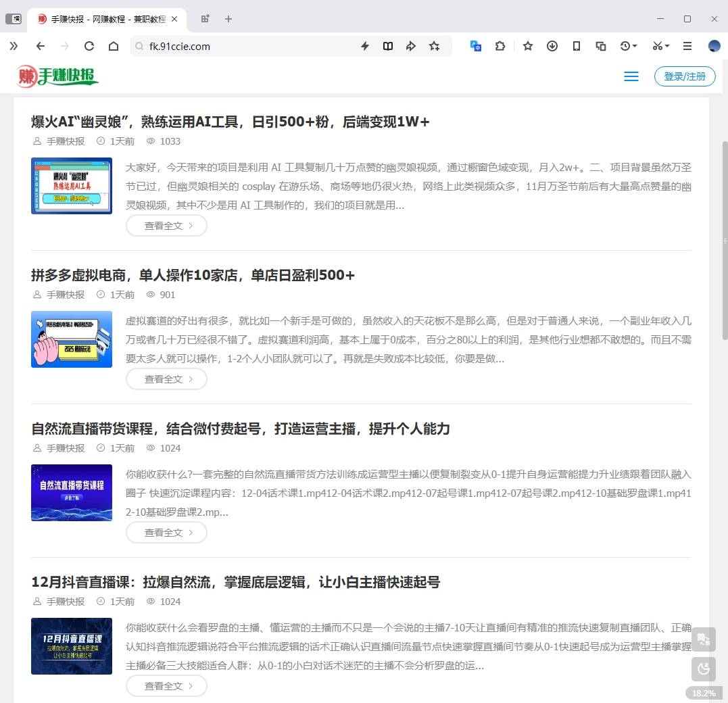Expand the history clock dropdown
Viewport: 728px width, 703px height.
coord(628,46)
